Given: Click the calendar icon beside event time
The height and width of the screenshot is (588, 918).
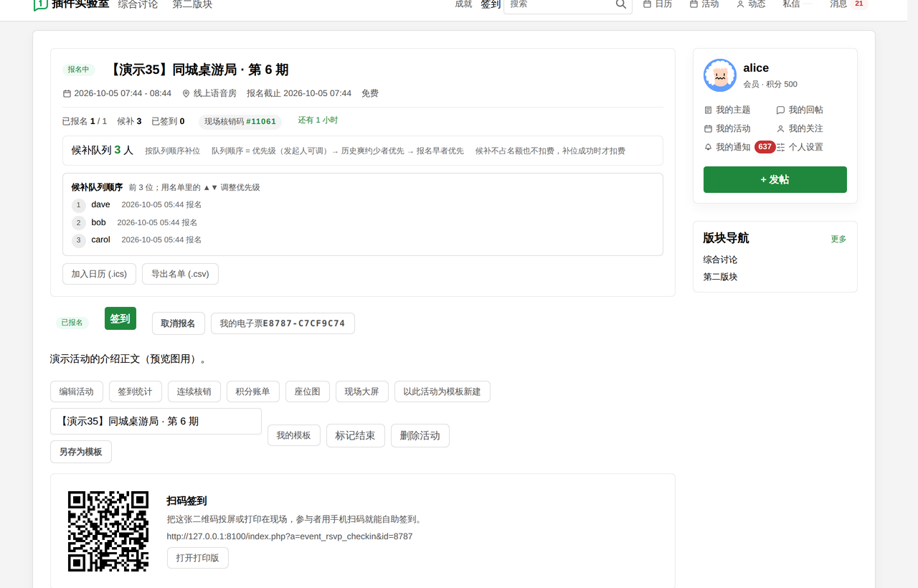Looking at the screenshot, I should [x=67, y=93].
